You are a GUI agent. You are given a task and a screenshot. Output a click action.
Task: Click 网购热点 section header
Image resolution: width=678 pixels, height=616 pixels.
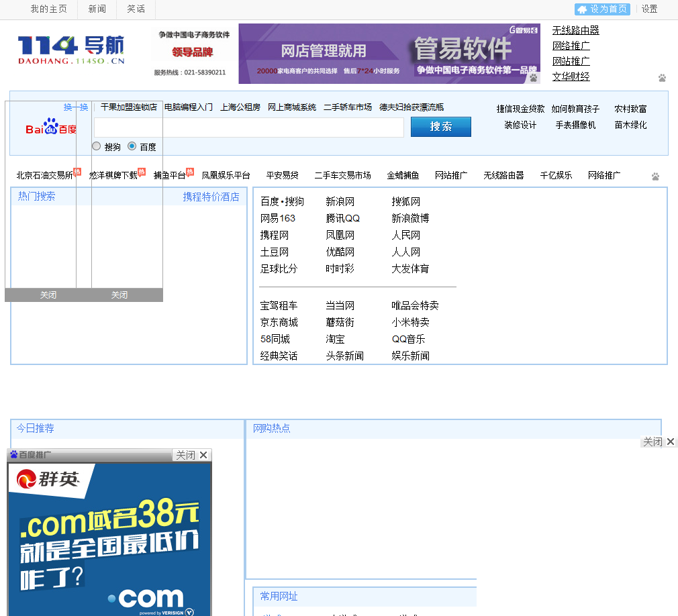272,428
